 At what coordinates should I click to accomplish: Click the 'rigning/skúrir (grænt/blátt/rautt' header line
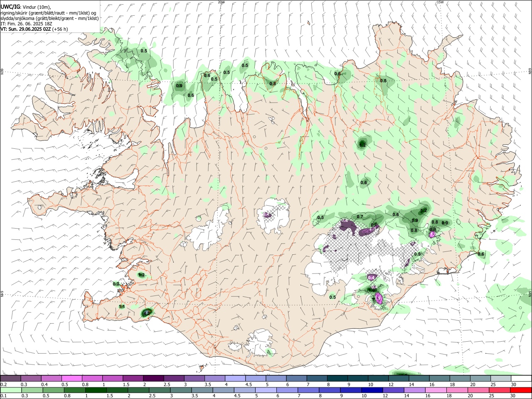[x=48, y=12]
